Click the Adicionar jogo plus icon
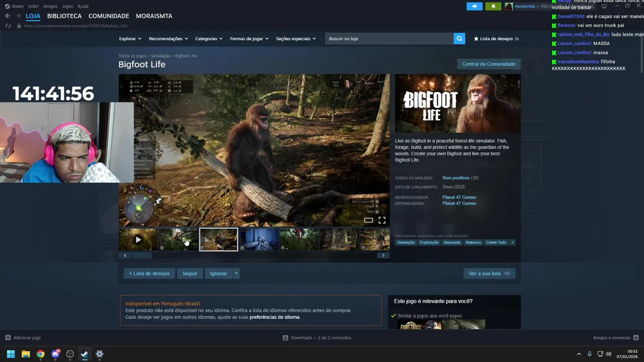 pyautogui.click(x=8, y=338)
